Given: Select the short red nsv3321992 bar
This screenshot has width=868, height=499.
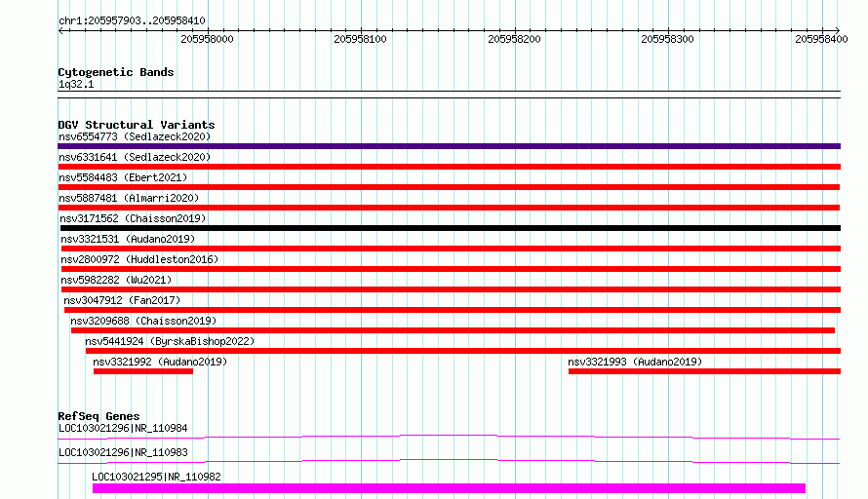Looking at the screenshot, I should tap(143, 371).
